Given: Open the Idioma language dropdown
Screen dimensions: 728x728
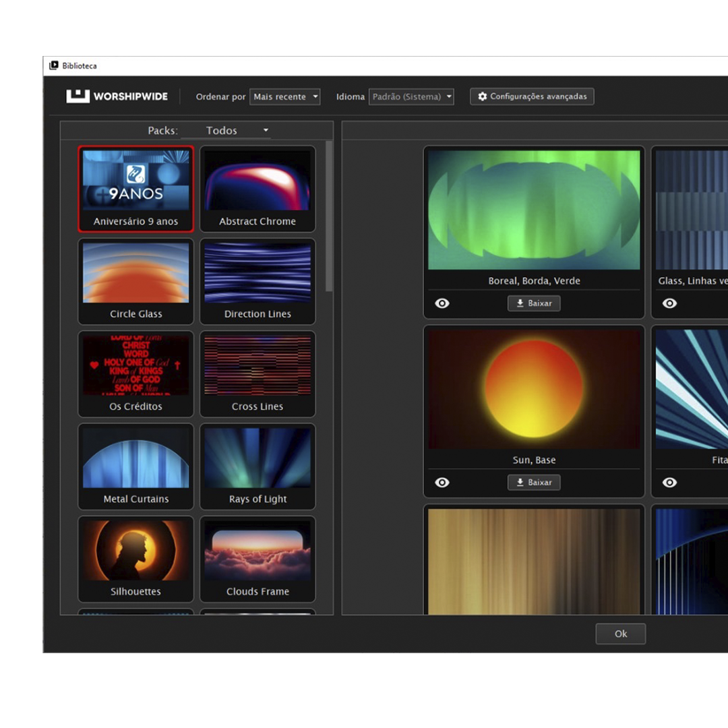Looking at the screenshot, I should coord(411,97).
